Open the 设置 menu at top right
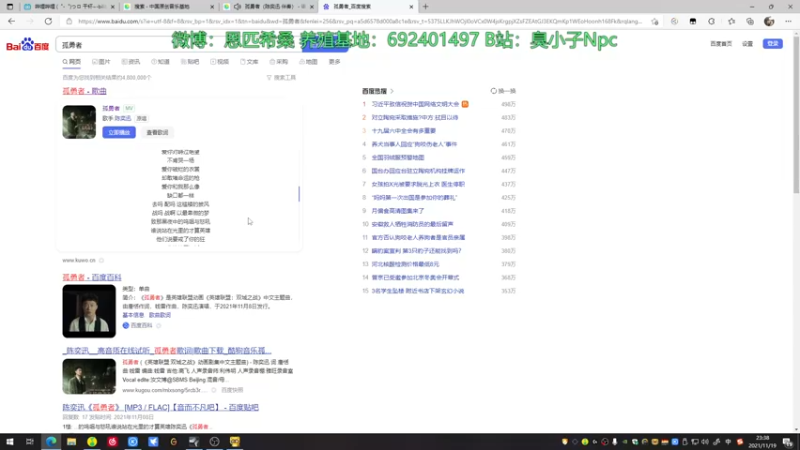Image resolution: width=800 pixels, height=450 pixels. [x=747, y=44]
